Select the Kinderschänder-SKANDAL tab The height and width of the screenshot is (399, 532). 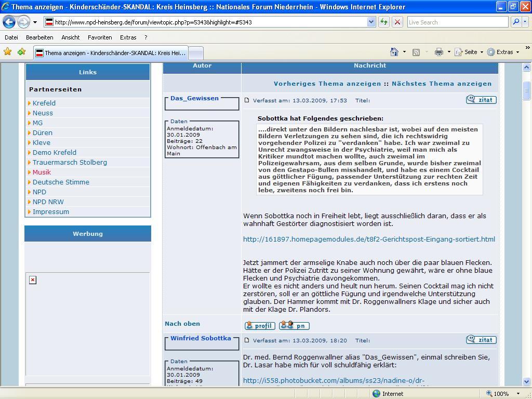click(x=111, y=53)
